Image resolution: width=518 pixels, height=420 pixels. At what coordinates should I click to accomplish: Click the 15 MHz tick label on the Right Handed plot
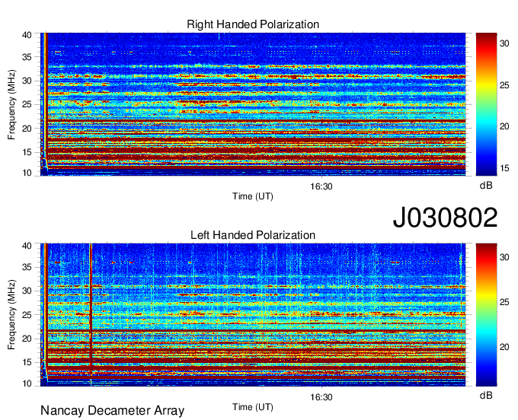point(27,152)
